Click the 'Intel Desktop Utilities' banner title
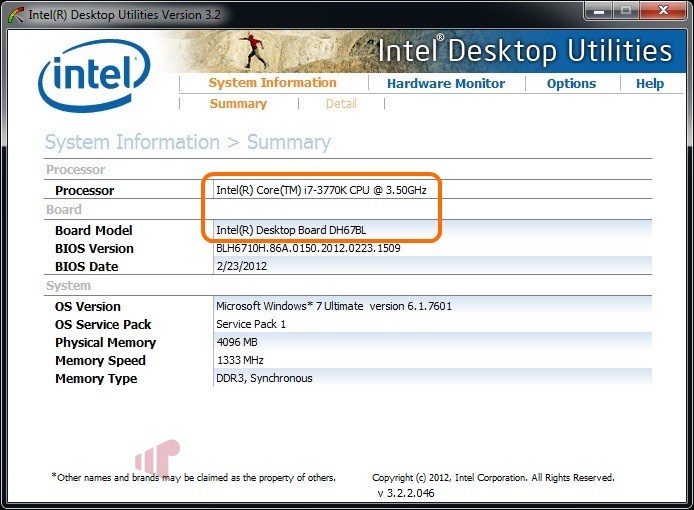The height and width of the screenshot is (510, 694). (x=525, y=50)
